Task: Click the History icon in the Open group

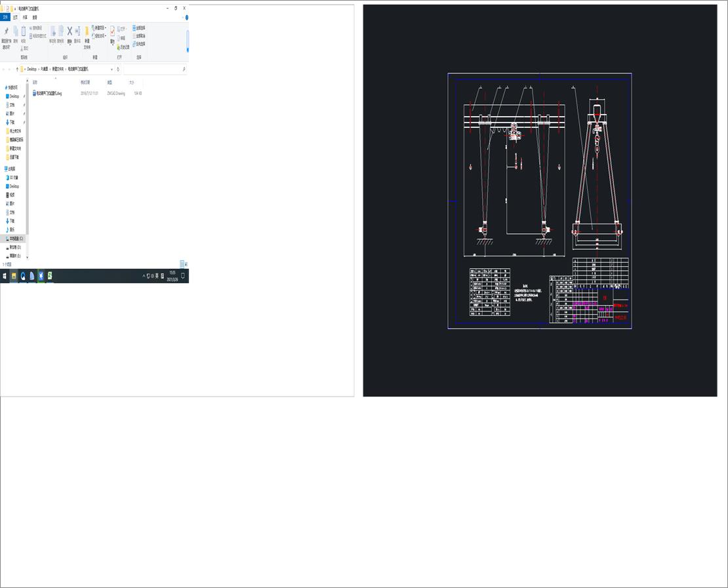Action: tap(118, 47)
